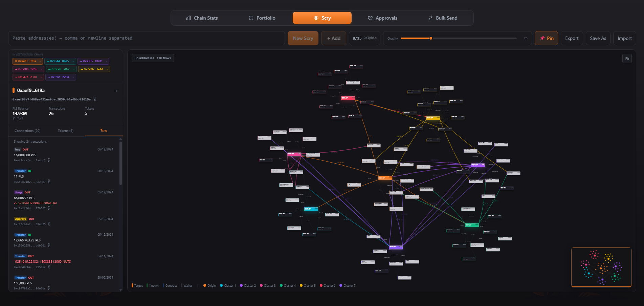This screenshot has height=306, width=644.
Task: Open Approvals using its shield-check icon
Action: coord(370,18)
